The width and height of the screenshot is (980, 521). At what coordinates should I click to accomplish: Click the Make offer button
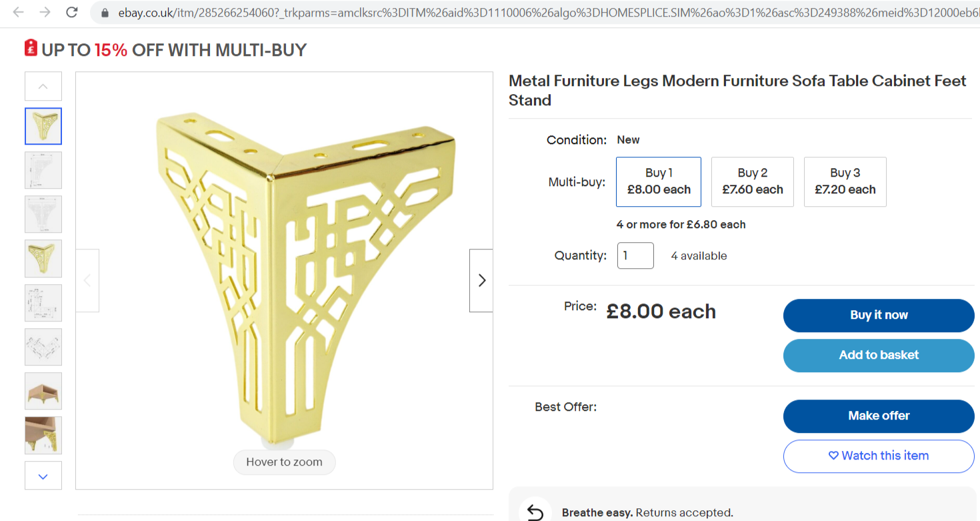tap(878, 416)
